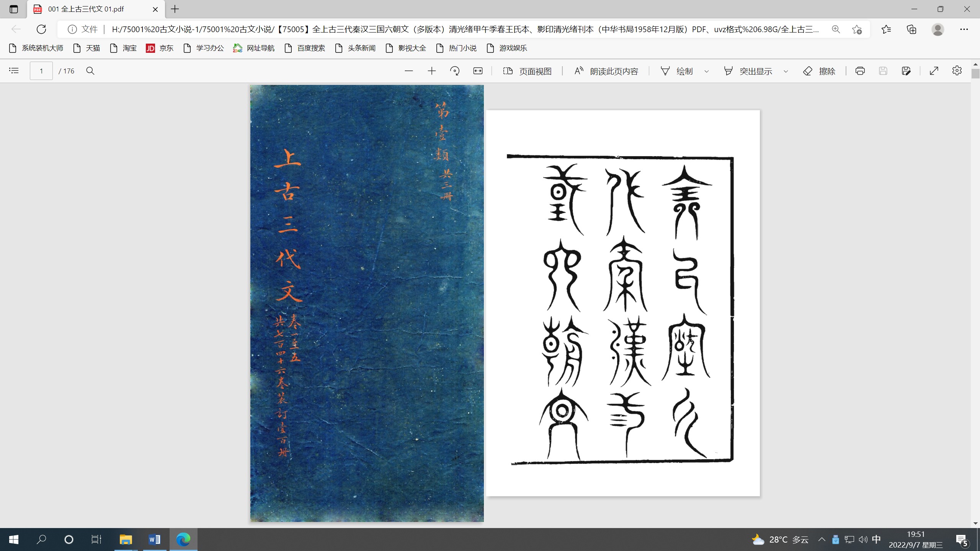This screenshot has height=551, width=980.
Task: Click the page number input box
Action: [x=41, y=71]
